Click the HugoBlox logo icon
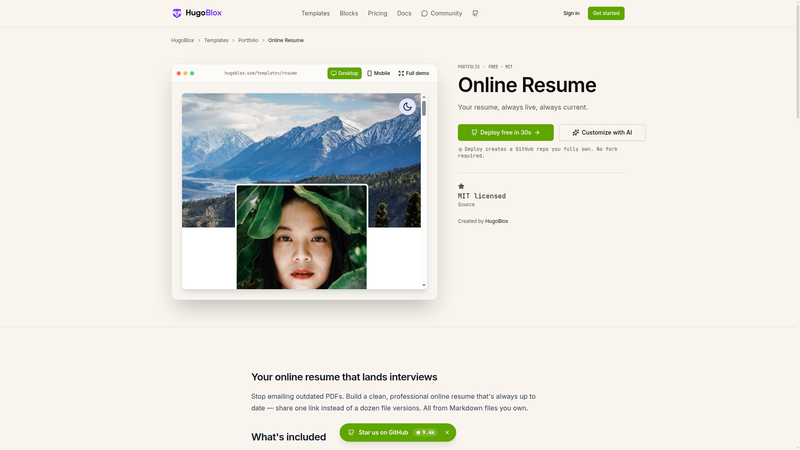The image size is (800, 450). (177, 13)
